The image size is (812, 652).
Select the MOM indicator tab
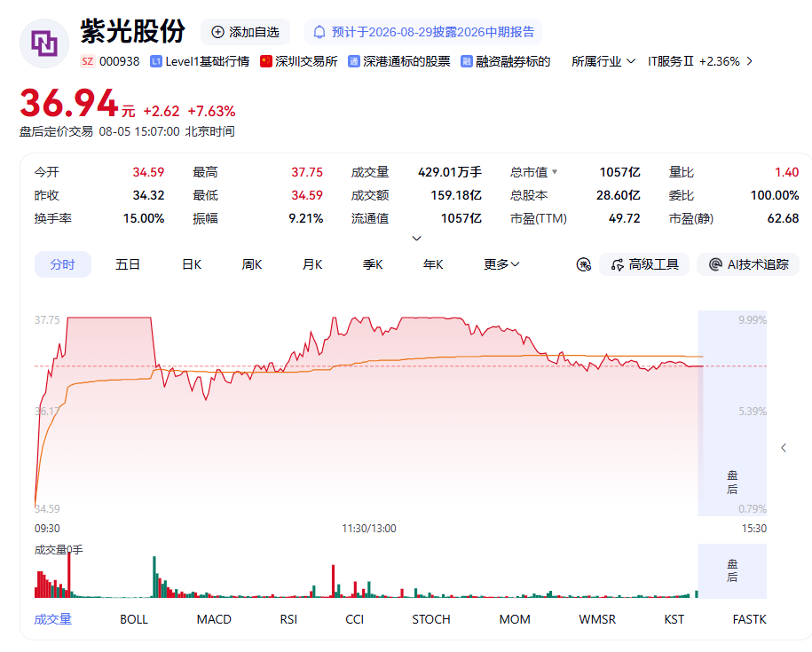515,619
